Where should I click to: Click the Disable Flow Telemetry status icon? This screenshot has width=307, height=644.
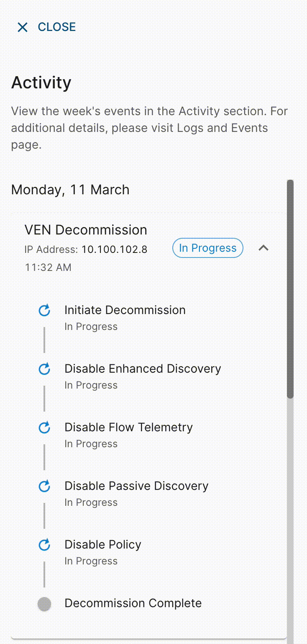(x=44, y=428)
